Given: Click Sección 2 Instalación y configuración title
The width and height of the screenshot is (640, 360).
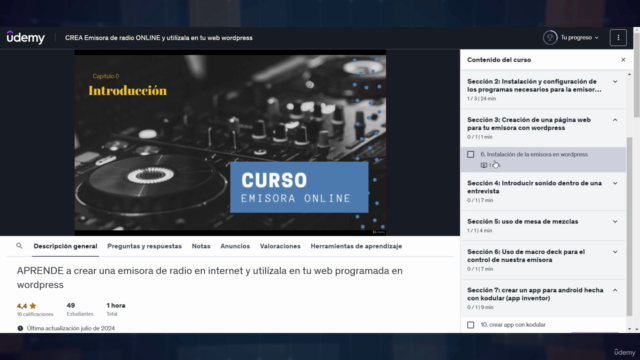Looking at the screenshot, I should (x=534, y=85).
